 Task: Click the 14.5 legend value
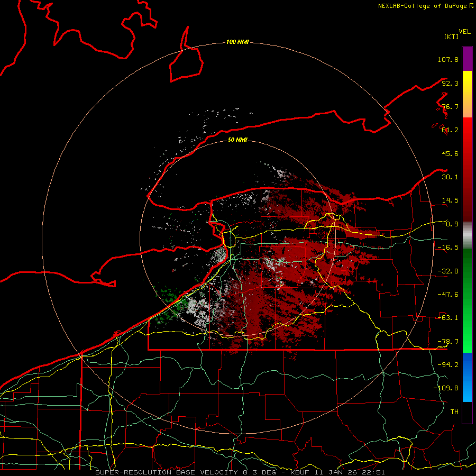450,200
